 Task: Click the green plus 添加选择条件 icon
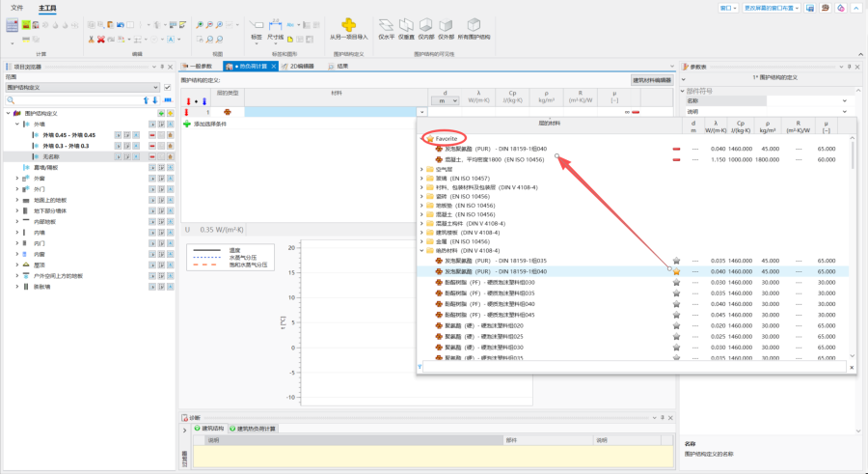point(186,125)
